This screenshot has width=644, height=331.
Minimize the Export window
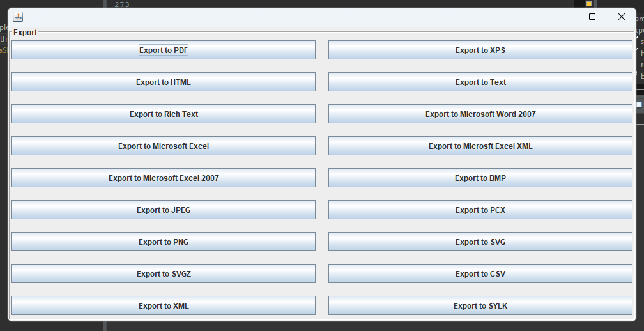[563, 17]
